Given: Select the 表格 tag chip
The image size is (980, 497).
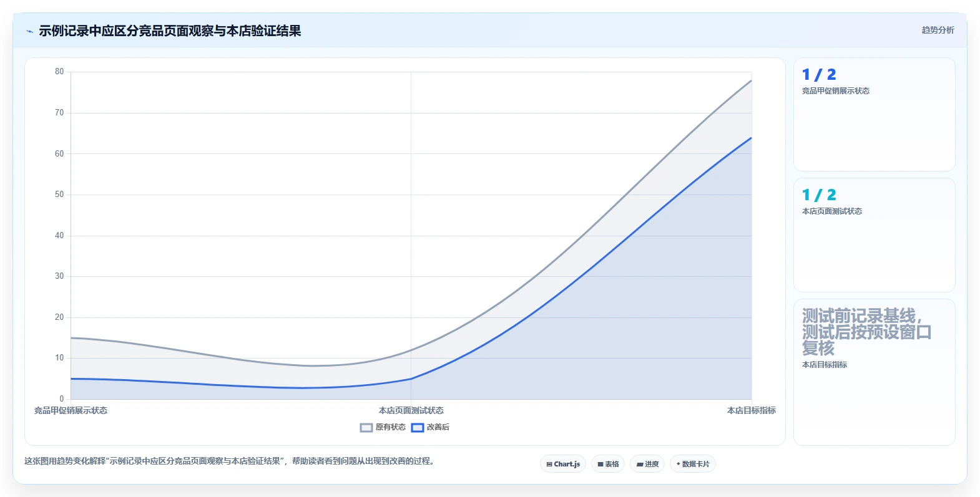Looking at the screenshot, I should 608,464.
